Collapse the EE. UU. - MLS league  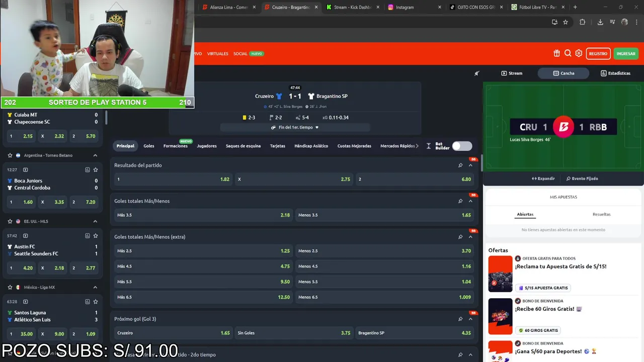[95, 221]
